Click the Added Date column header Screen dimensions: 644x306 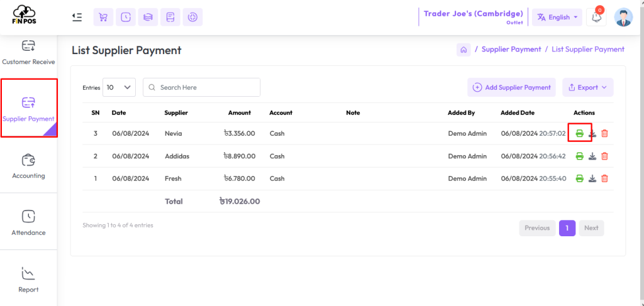click(518, 113)
